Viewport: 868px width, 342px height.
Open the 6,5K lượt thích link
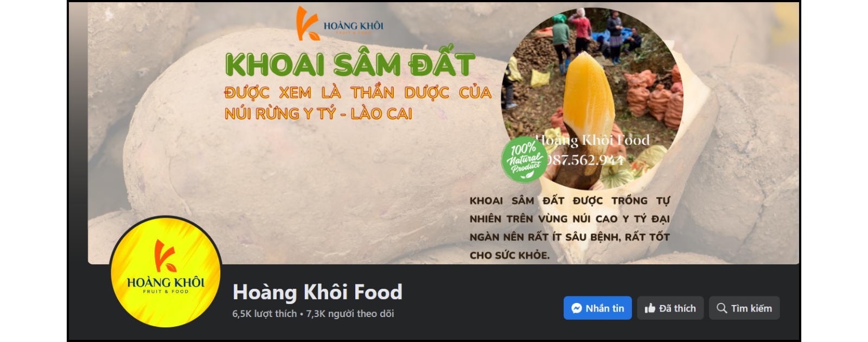pos(265,314)
